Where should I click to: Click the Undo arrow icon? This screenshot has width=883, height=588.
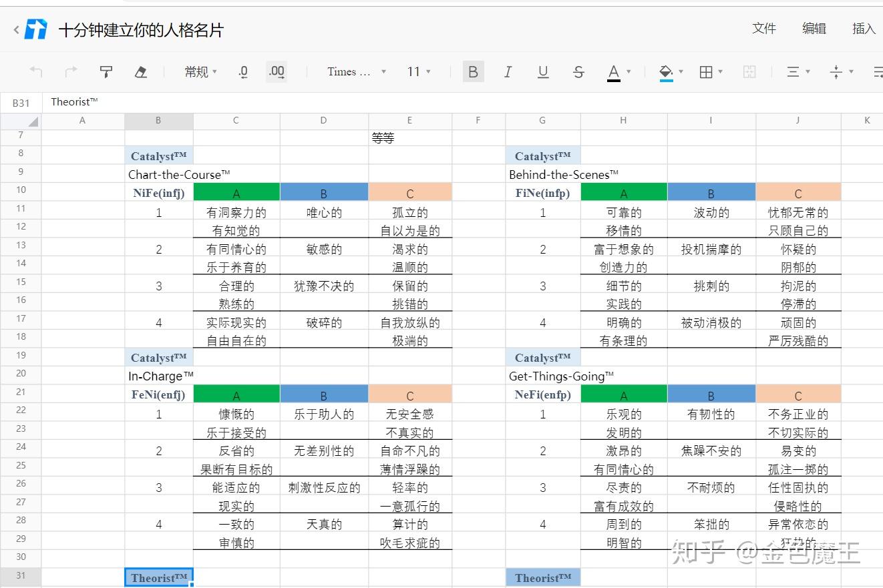[35, 71]
